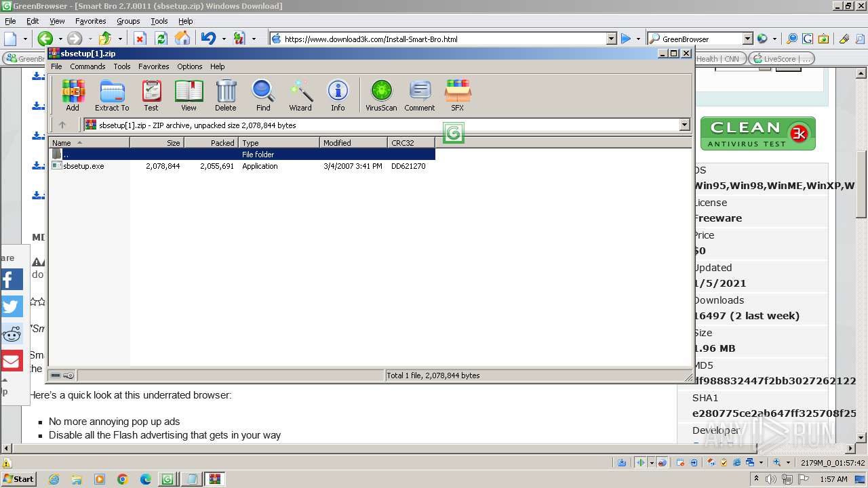Click the warning icon in status bar
The image size is (868, 488).
click(7, 463)
